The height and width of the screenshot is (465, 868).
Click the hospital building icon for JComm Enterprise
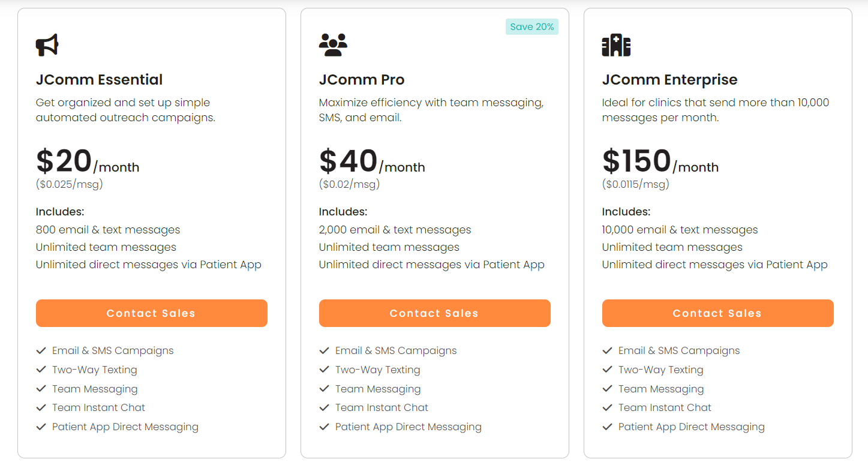coord(616,45)
